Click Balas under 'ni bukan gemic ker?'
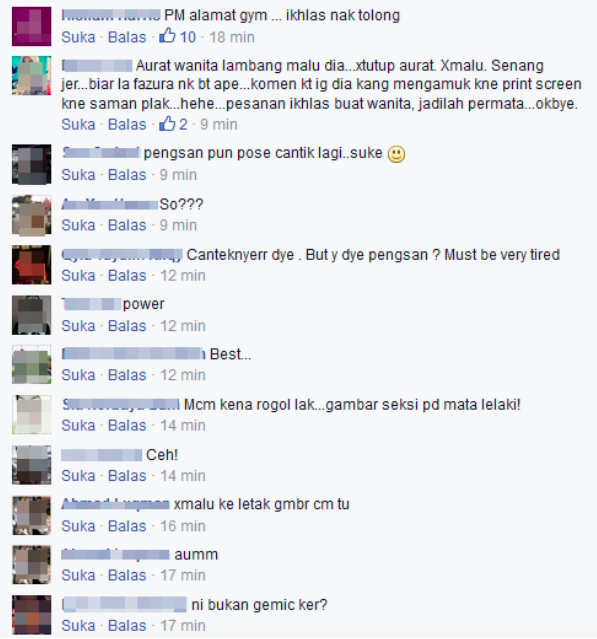 127,626
